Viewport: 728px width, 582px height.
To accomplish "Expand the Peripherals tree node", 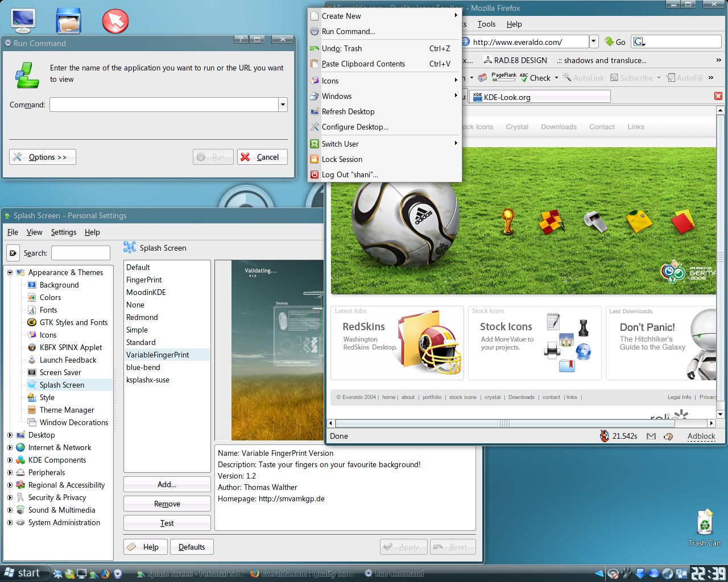I will coord(10,472).
